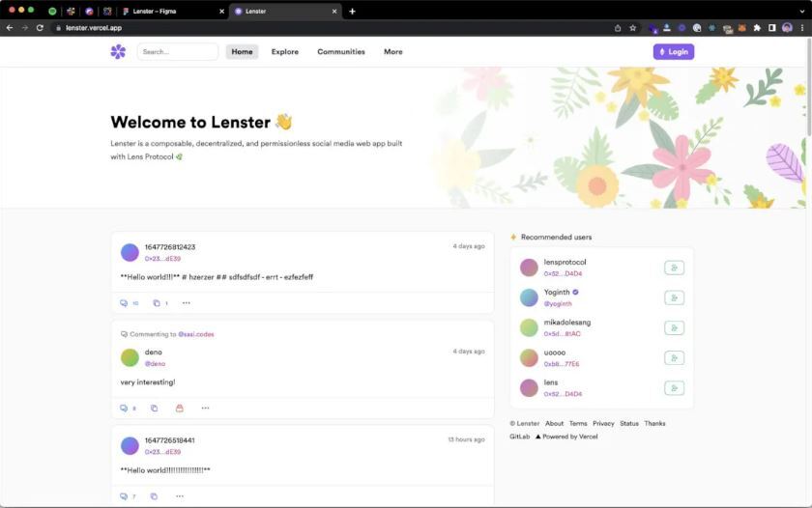Open the Communities page
The image size is (812, 508).
pyautogui.click(x=341, y=52)
